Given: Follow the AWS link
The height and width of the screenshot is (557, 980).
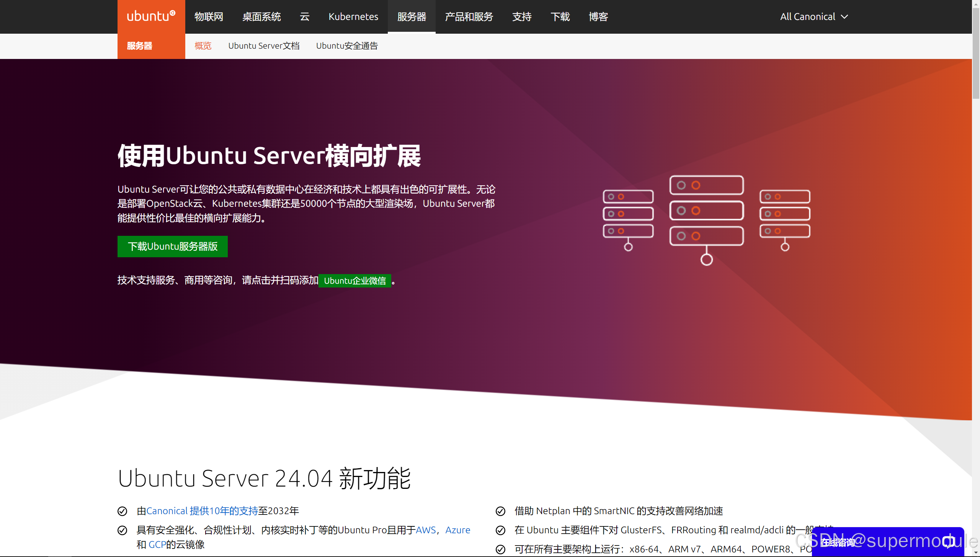Looking at the screenshot, I should point(425,530).
